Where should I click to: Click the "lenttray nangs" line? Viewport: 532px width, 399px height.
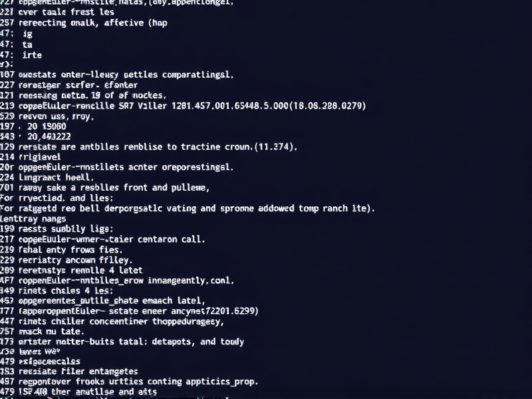33,217
